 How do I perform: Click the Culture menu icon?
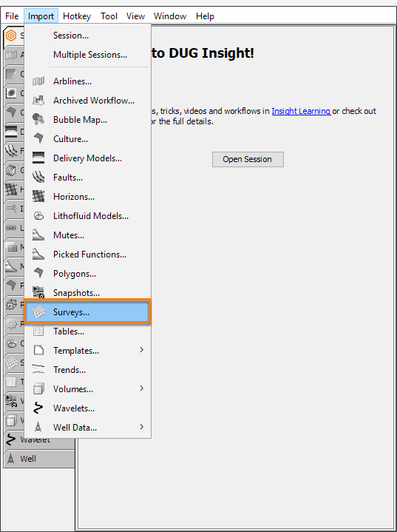click(38, 139)
